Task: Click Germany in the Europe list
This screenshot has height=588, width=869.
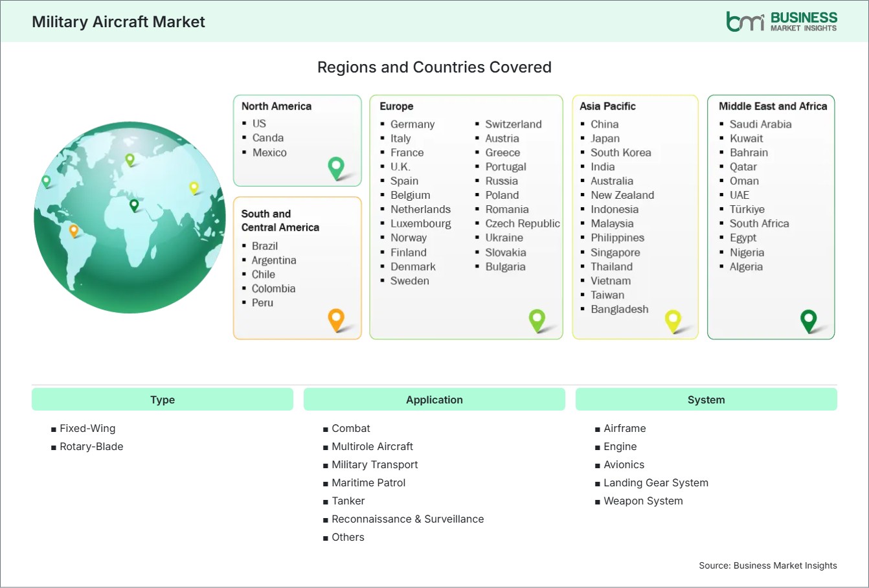Action: [x=412, y=124]
